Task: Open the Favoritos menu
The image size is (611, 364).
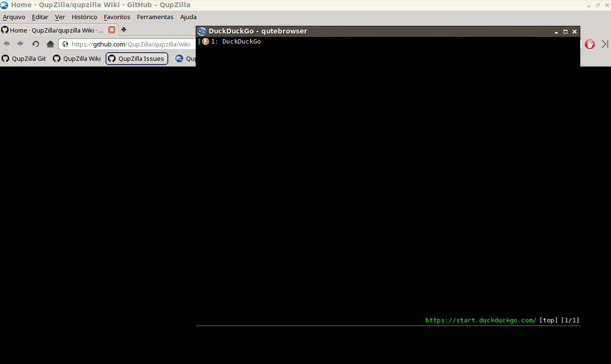Action: 117,17
